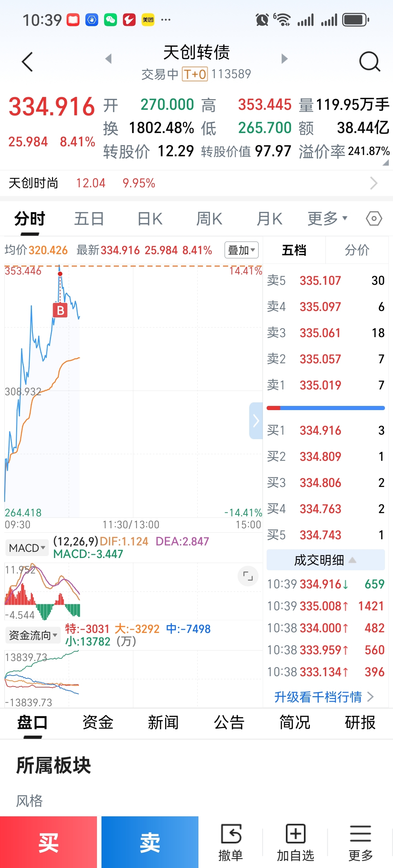Open 撤单 cancel order icon

click(231, 842)
